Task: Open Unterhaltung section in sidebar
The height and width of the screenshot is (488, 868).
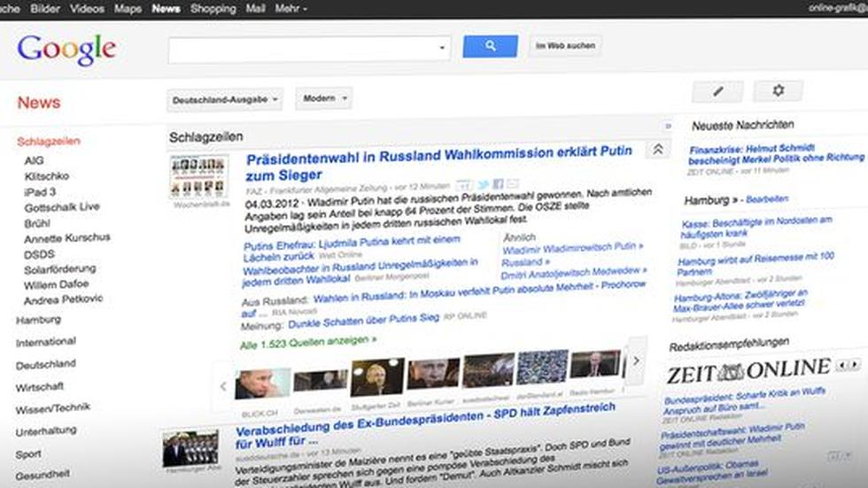Action: click(x=46, y=431)
